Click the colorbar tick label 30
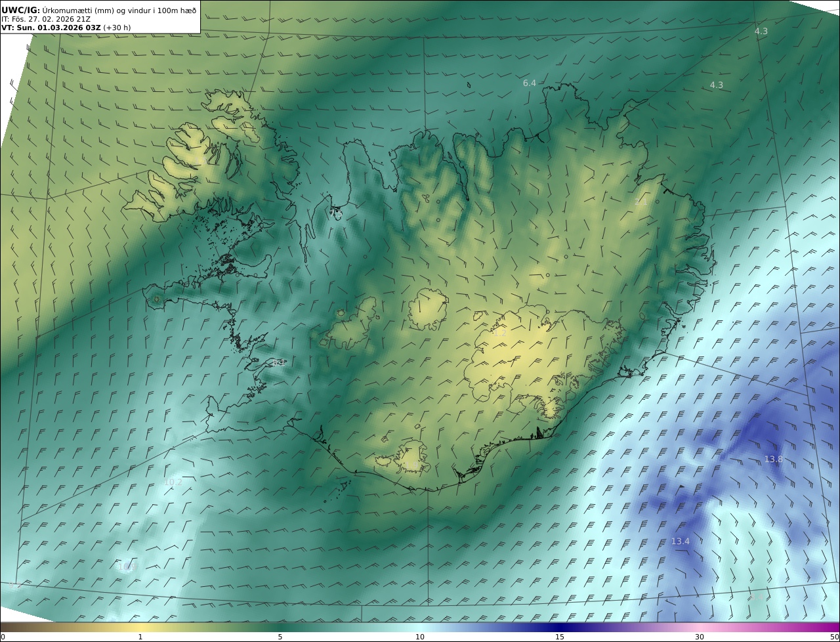 (x=700, y=637)
